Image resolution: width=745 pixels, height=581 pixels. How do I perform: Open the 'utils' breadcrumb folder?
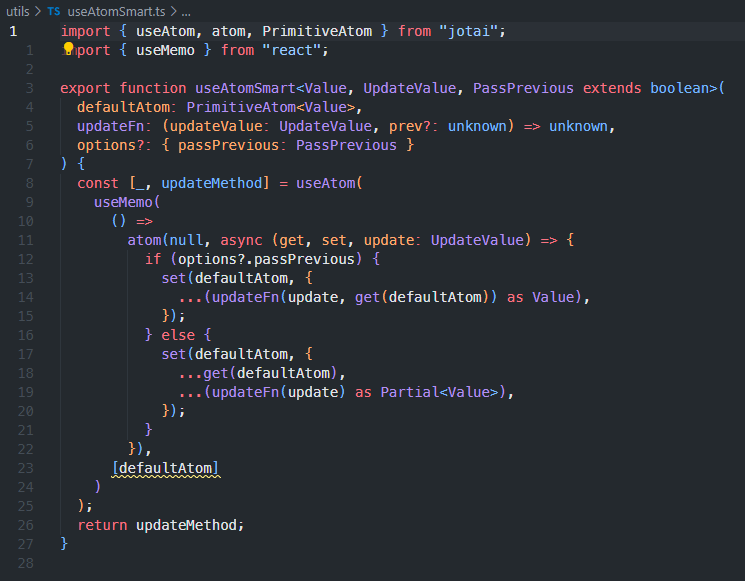tap(18, 11)
